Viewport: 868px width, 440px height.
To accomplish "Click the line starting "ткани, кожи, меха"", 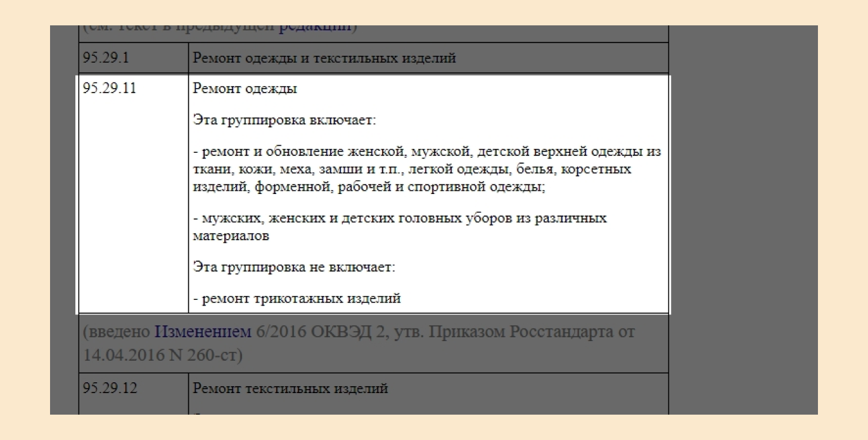I will 412,170.
